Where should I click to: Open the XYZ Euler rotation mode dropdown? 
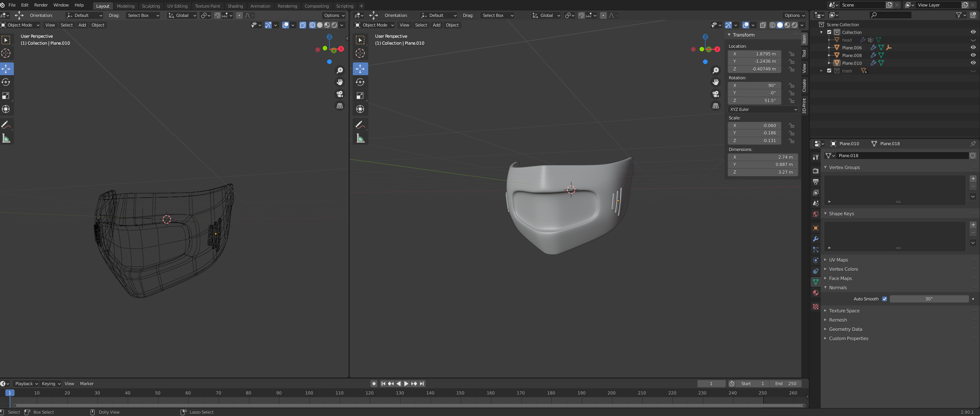[x=763, y=109]
